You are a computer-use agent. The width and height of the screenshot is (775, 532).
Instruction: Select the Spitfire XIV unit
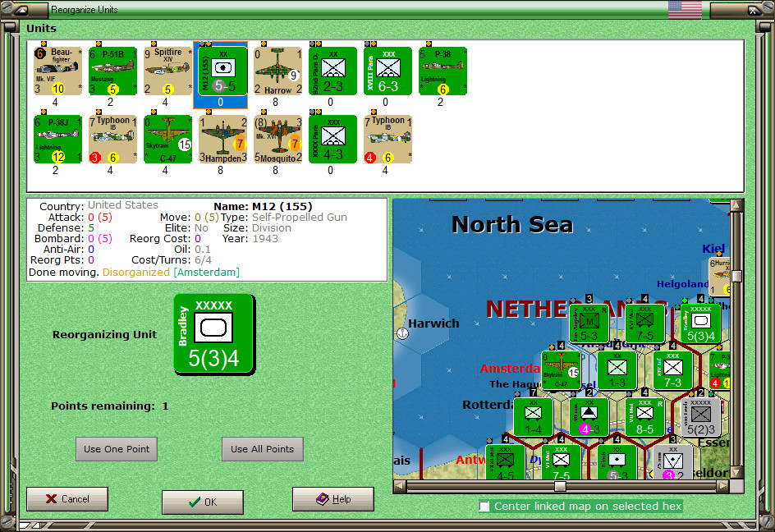pyautogui.click(x=167, y=71)
